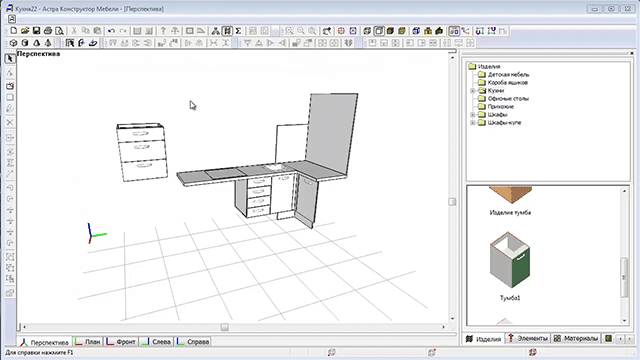Save the project with the floppy disk icon
The width and height of the screenshot is (640, 360).
(36, 31)
